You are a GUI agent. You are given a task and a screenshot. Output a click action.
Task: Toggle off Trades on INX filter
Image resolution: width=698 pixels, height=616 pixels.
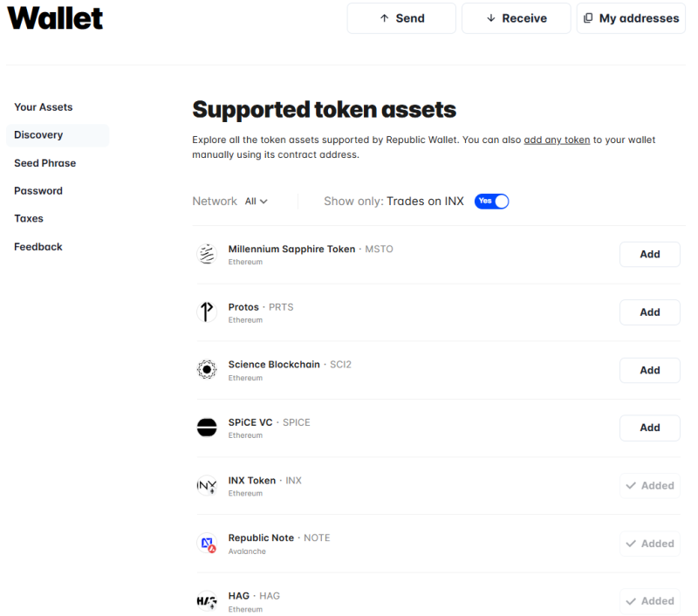(491, 202)
